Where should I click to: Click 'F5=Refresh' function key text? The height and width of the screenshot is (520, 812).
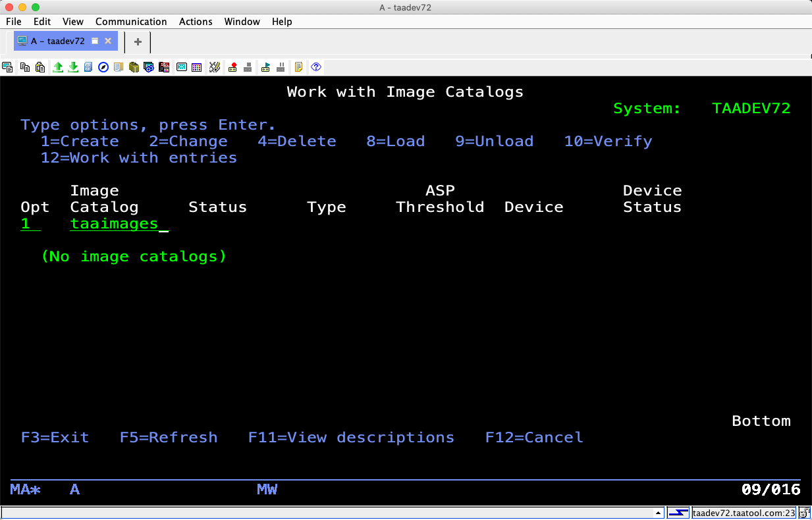click(x=169, y=438)
